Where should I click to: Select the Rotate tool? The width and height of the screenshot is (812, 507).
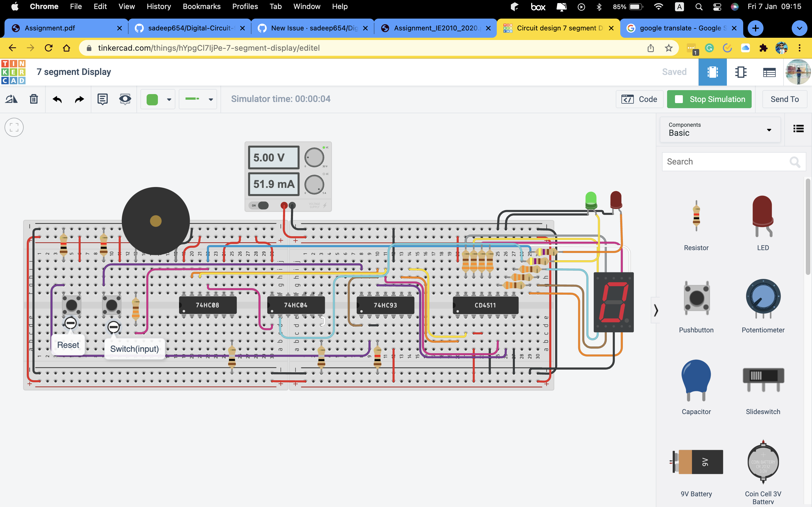click(11, 99)
